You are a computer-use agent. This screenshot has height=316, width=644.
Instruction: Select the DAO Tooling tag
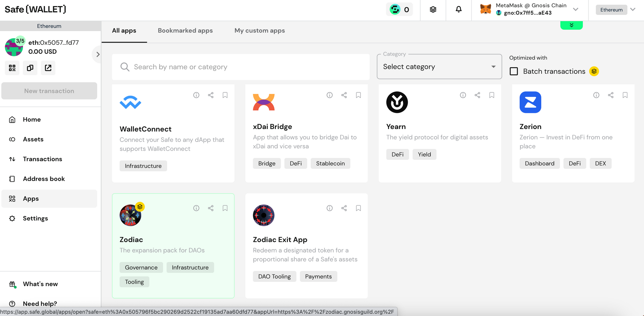(274, 276)
